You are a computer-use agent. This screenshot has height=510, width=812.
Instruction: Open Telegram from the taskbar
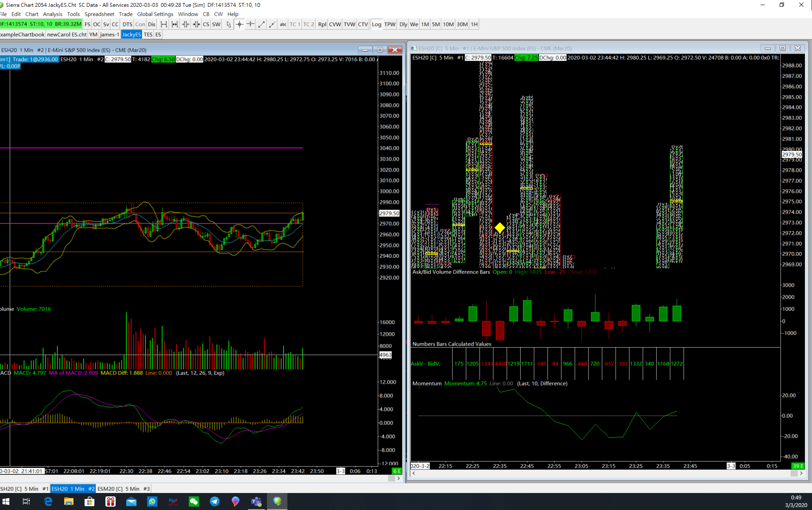point(215,501)
